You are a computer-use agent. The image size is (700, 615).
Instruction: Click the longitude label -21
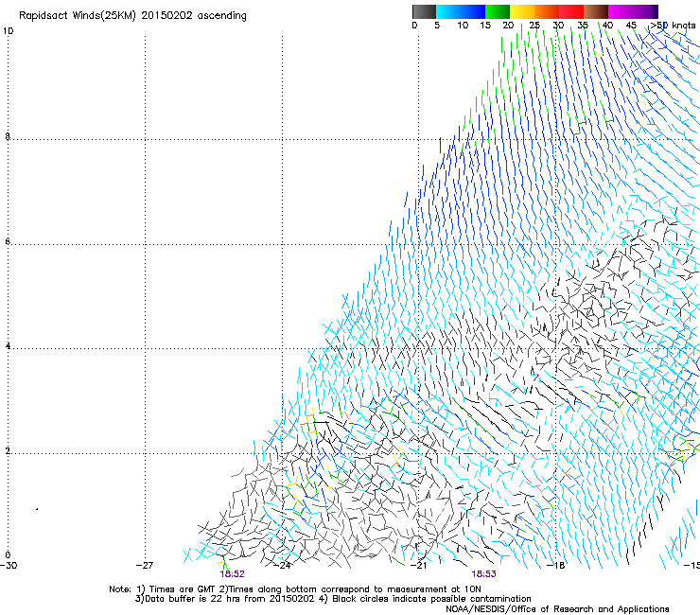[419, 566]
